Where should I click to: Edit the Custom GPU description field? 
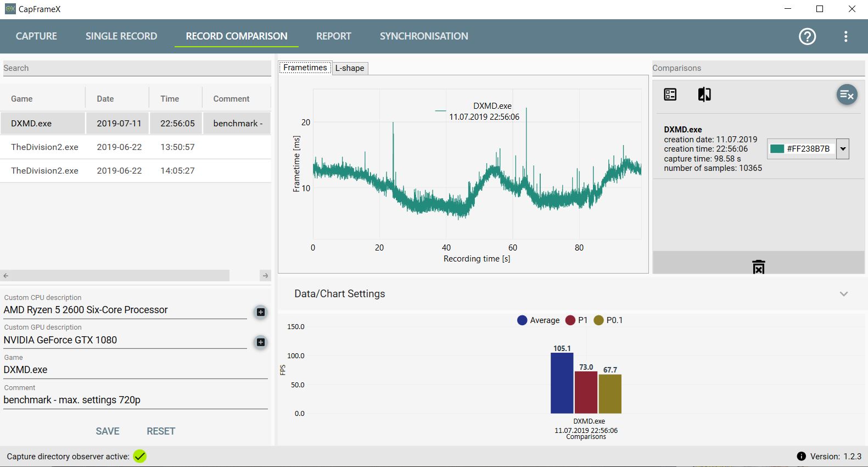125,340
